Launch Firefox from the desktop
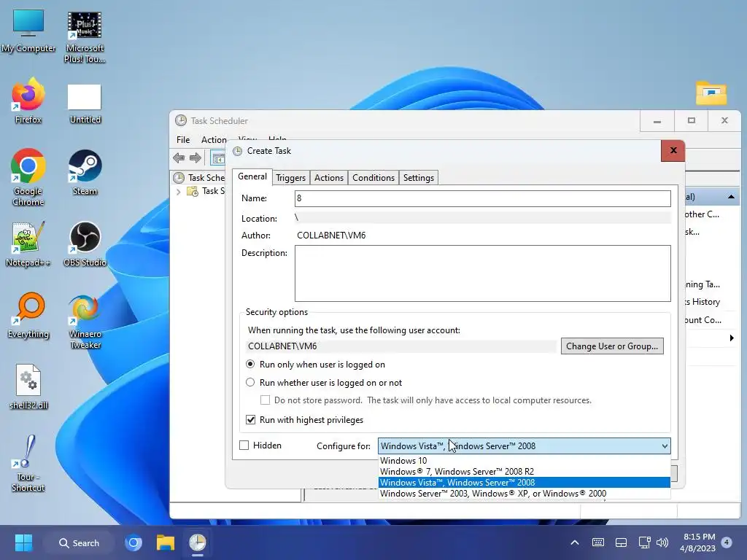This screenshot has height=560, width=747. click(28, 101)
